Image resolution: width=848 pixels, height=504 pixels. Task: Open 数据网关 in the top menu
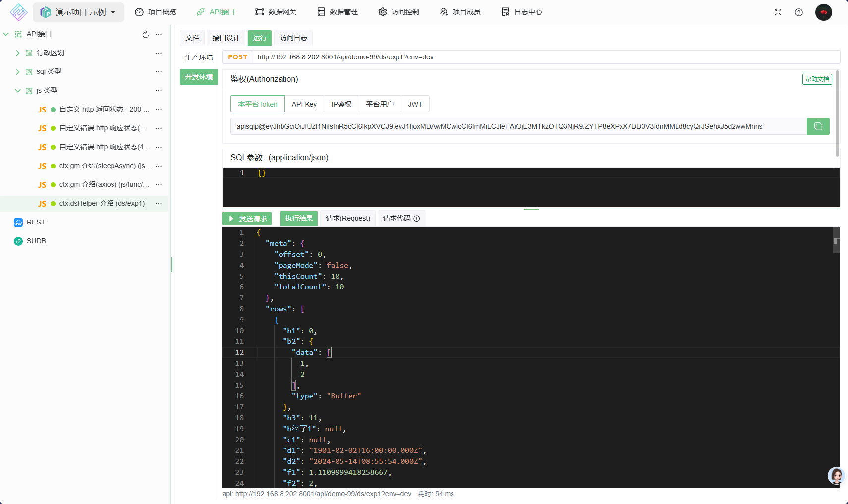click(276, 12)
